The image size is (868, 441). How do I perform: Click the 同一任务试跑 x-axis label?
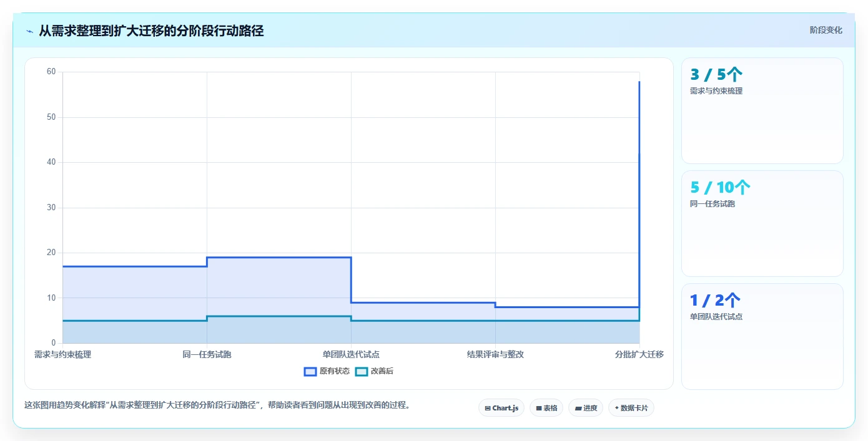click(207, 354)
